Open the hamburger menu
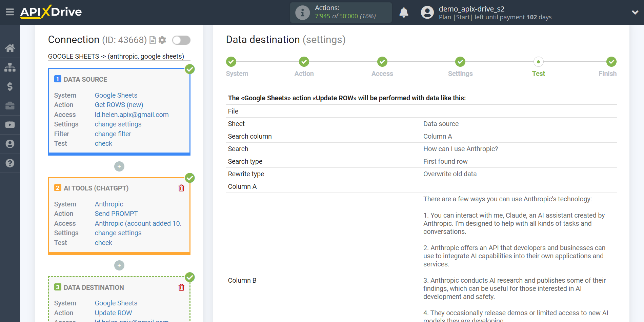This screenshot has height=322, width=644. (10, 12)
